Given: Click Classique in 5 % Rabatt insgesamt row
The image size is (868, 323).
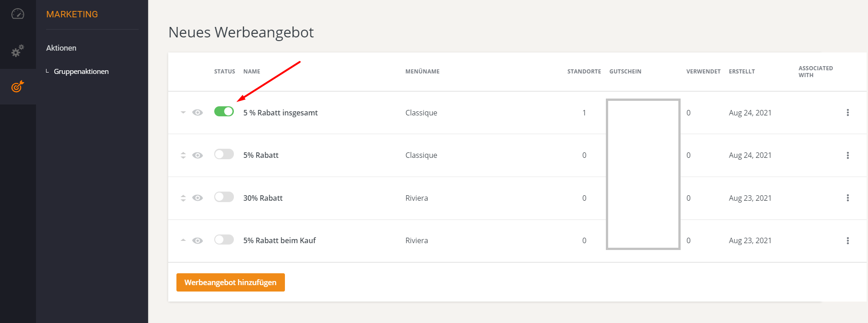Looking at the screenshot, I should pos(421,113).
